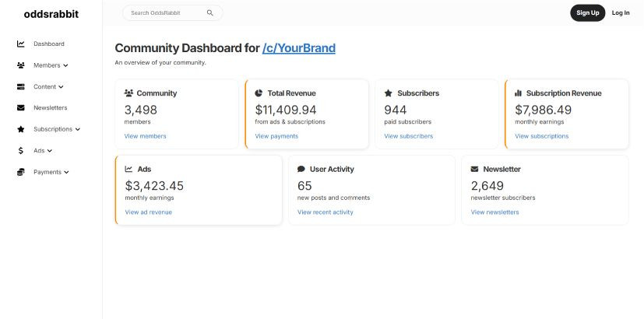The width and height of the screenshot is (644, 319).
Task: Click the $11,409.94 total revenue value
Action: [286, 110]
